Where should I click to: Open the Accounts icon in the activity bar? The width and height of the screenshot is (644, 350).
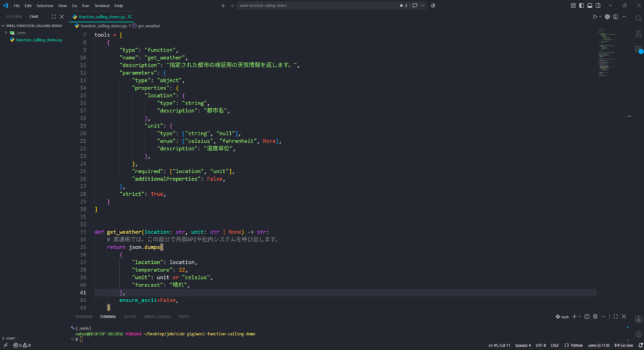638,319
